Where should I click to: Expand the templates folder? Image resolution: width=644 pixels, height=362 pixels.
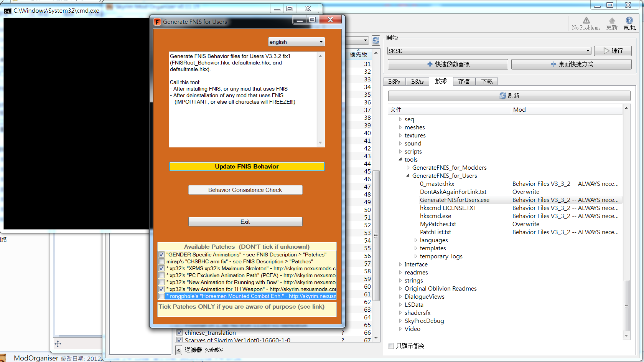[x=416, y=248]
